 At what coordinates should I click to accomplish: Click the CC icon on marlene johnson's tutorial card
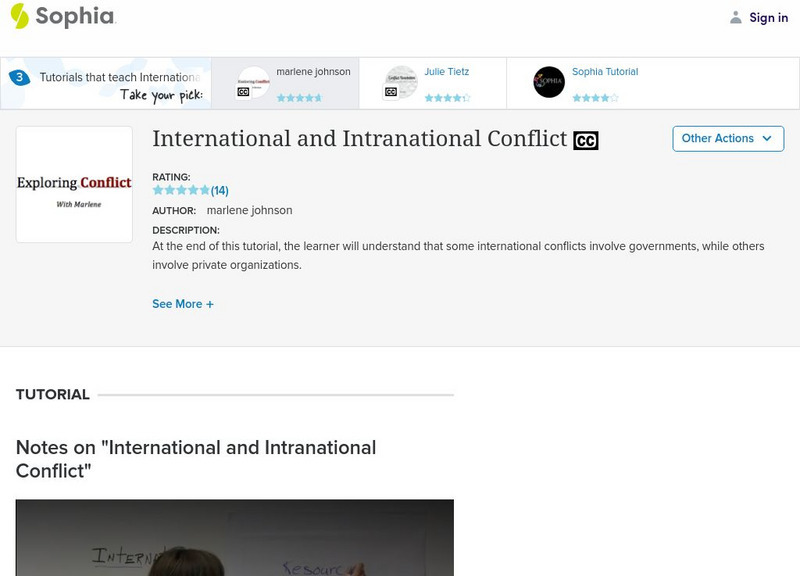point(242,90)
